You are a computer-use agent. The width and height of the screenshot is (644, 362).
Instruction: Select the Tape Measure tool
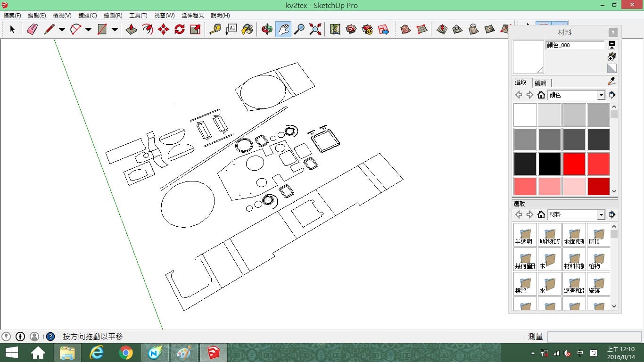215,29
